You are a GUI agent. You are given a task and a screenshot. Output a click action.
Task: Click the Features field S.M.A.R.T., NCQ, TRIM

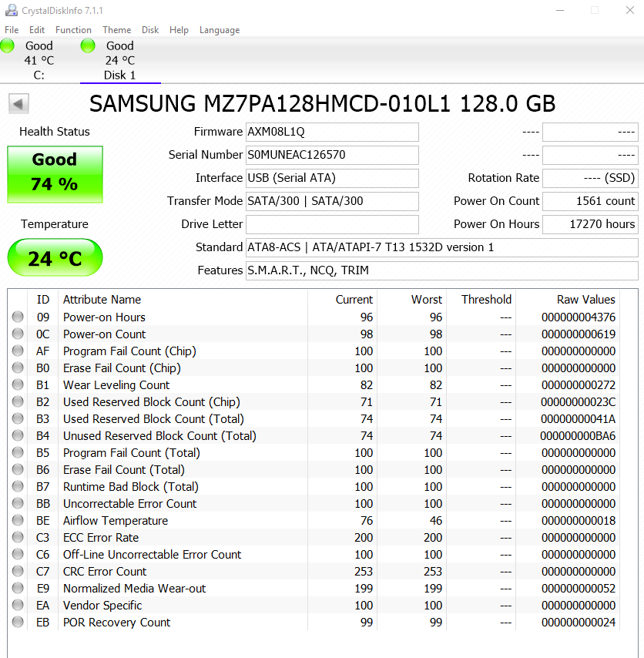coord(441,270)
